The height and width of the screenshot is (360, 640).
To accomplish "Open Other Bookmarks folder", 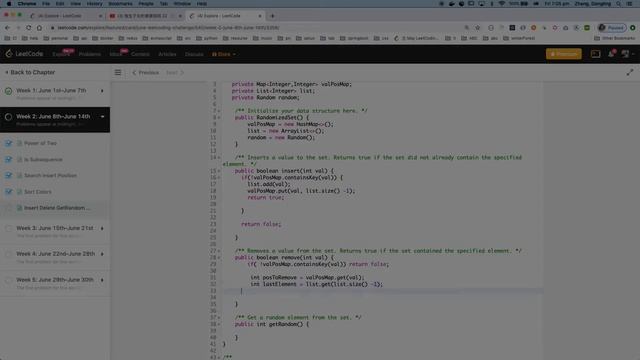I will pos(615,38).
